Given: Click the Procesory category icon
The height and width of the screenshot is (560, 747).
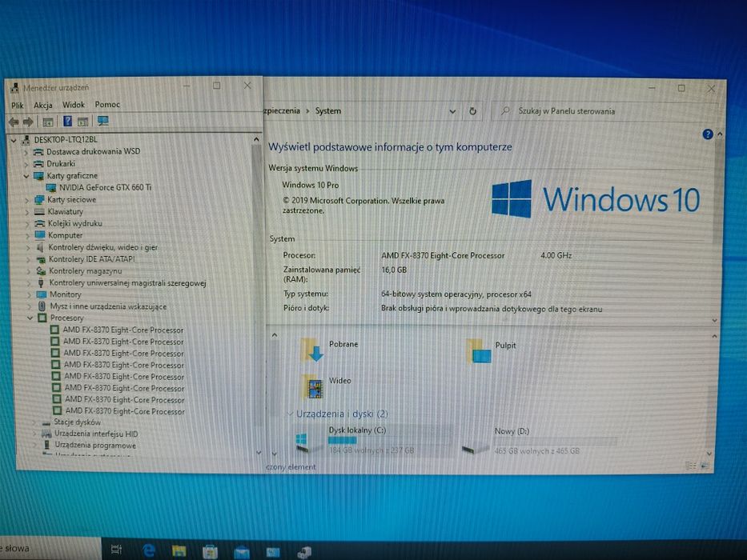Looking at the screenshot, I should point(42,318).
